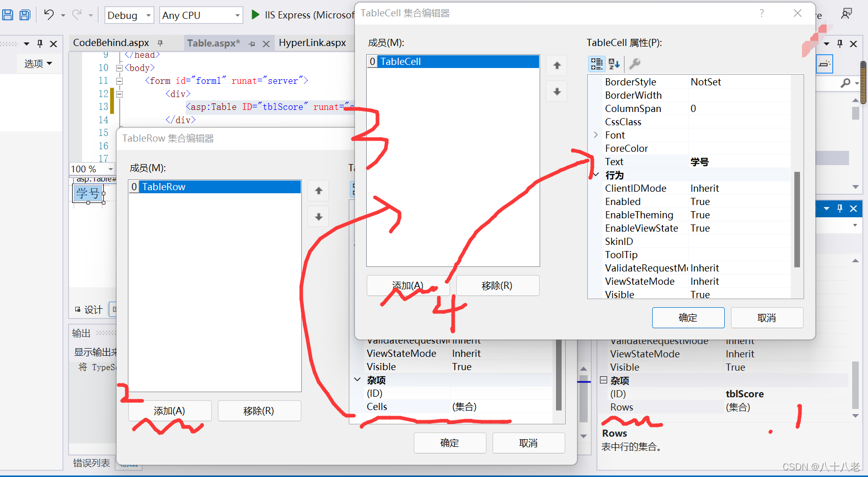The height and width of the screenshot is (477, 868).
Task: Click the greyed Redo arrow icon
Action: (x=77, y=15)
